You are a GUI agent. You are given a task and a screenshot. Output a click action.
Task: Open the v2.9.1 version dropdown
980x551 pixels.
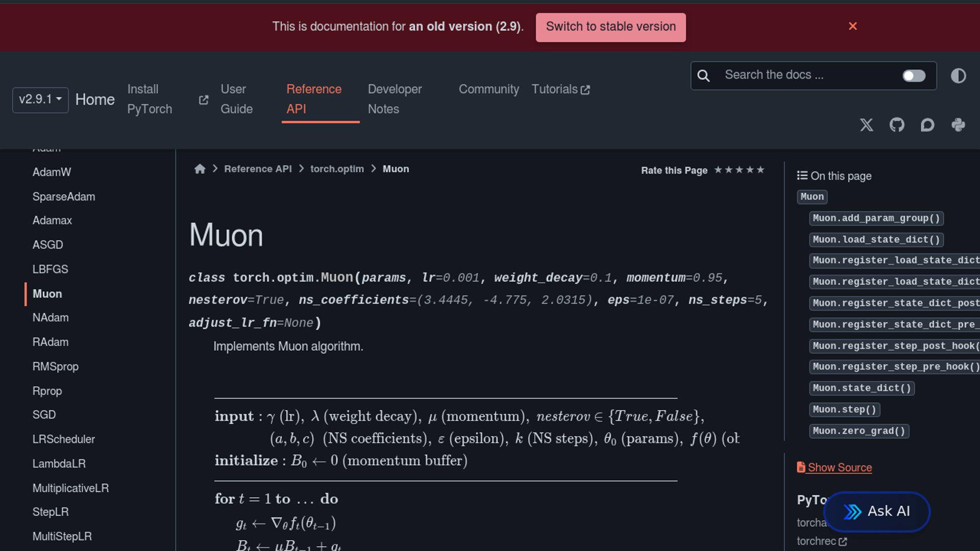pos(40,99)
